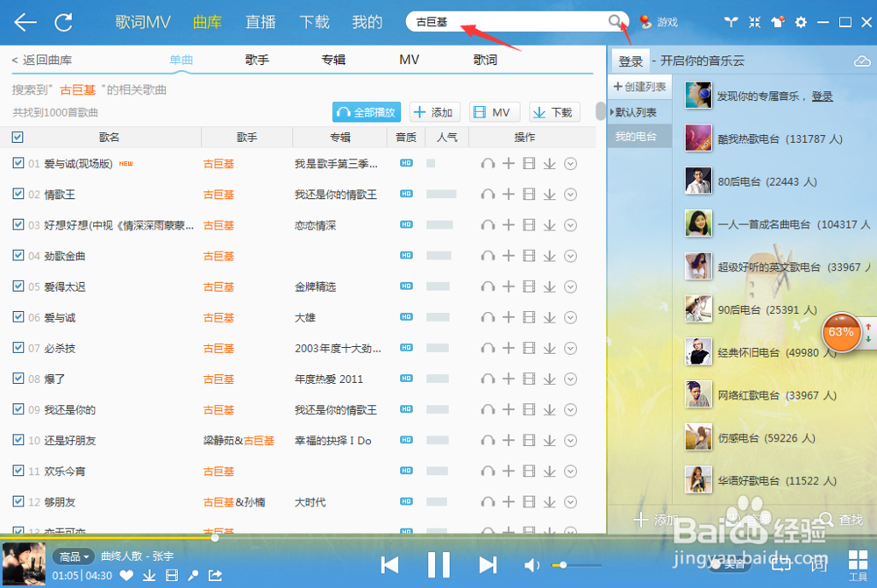Click the 全部播放 button
Screen dimensions: 877x588
(x=367, y=112)
